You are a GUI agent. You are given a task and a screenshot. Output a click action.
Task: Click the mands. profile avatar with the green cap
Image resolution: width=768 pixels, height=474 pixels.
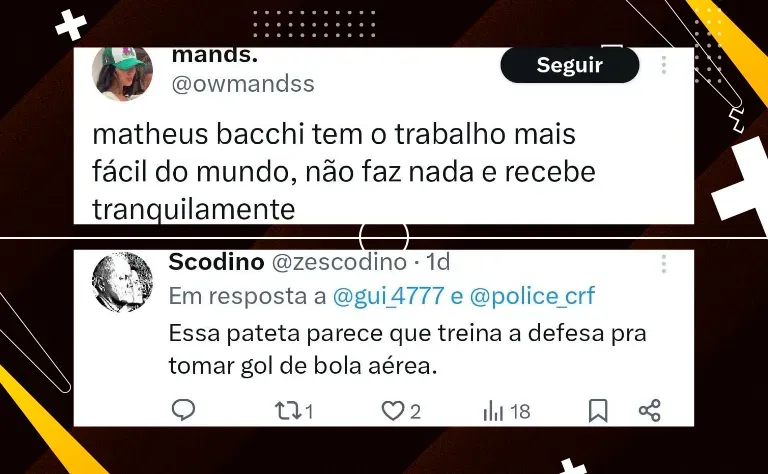pyautogui.click(x=122, y=73)
